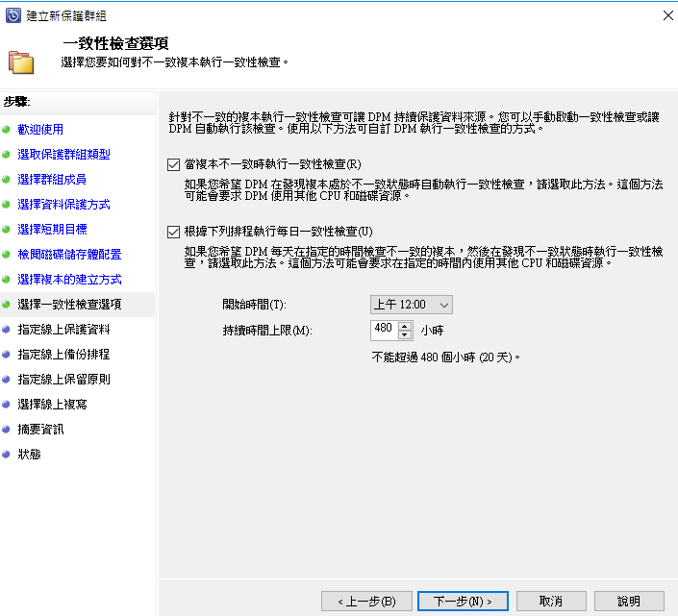Click the 上一步(B) back button

(366, 602)
